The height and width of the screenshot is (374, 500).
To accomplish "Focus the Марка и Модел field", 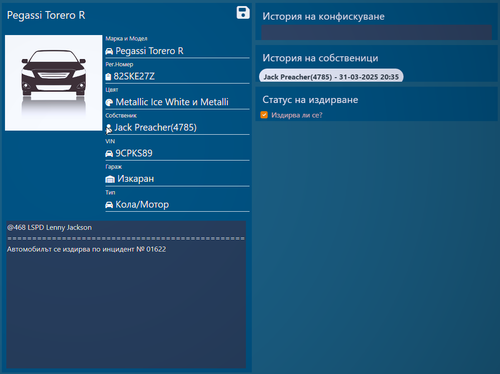I will coord(177,51).
